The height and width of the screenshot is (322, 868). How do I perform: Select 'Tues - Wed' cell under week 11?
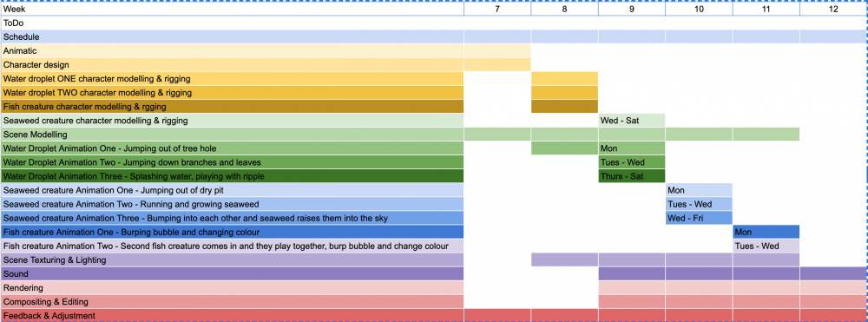click(766, 246)
